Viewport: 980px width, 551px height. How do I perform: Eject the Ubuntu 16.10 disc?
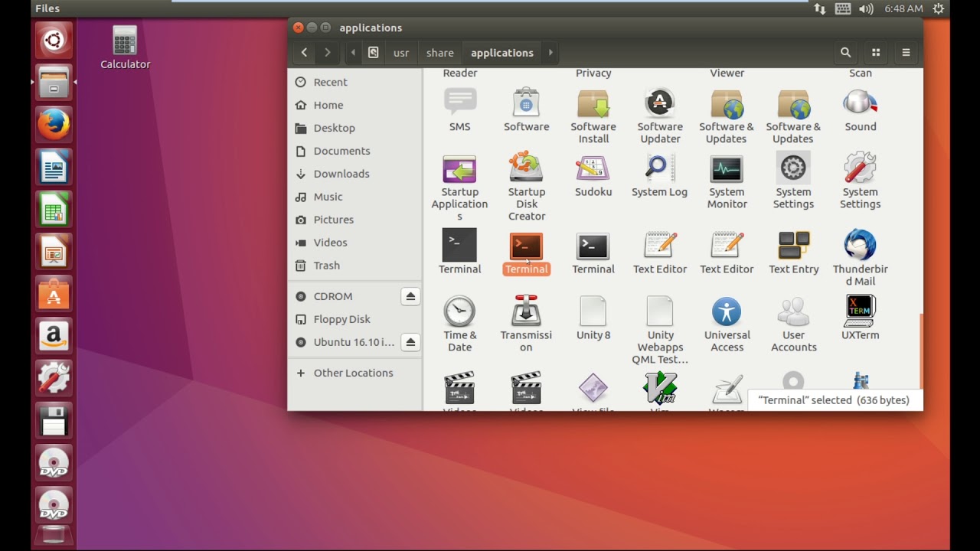click(x=410, y=342)
